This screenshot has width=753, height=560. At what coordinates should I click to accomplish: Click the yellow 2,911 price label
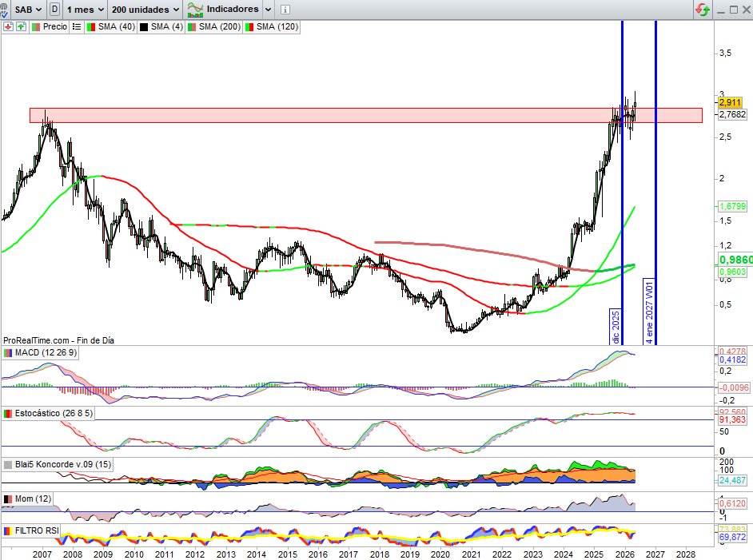pos(730,102)
